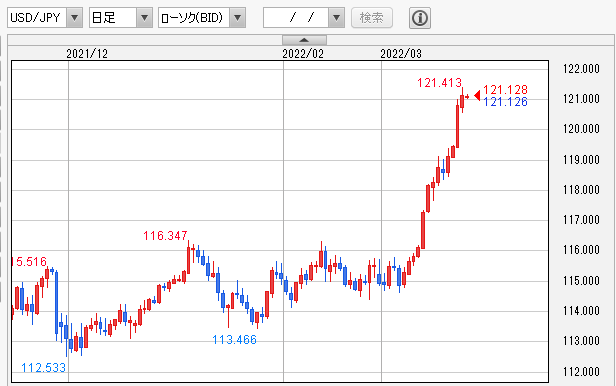Open the USD/JPY currency pair dropdown

point(45,18)
